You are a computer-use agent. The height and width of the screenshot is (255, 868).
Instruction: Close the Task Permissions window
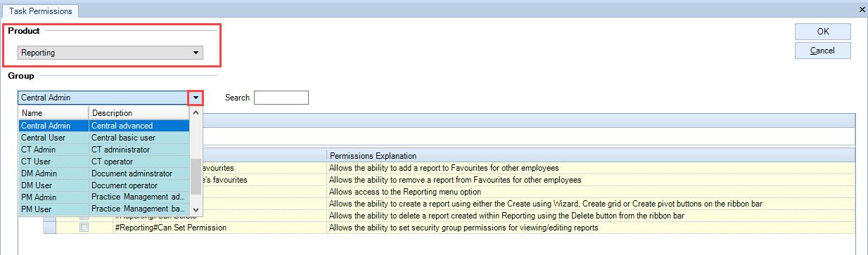(x=862, y=9)
